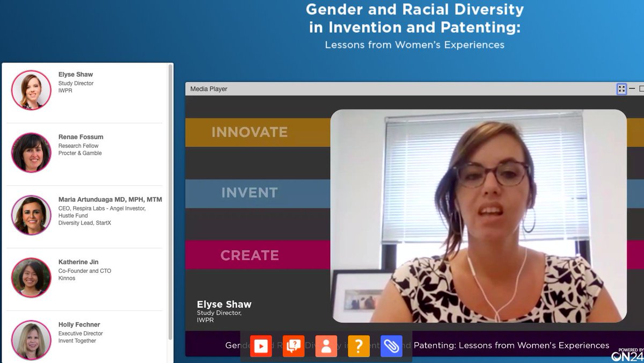Open the Speaker Bio person dock icon
The width and height of the screenshot is (644, 363).
coord(326,346)
